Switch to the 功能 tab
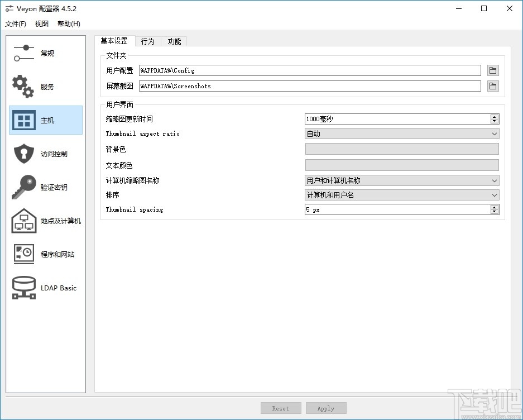 [x=174, y=41]
